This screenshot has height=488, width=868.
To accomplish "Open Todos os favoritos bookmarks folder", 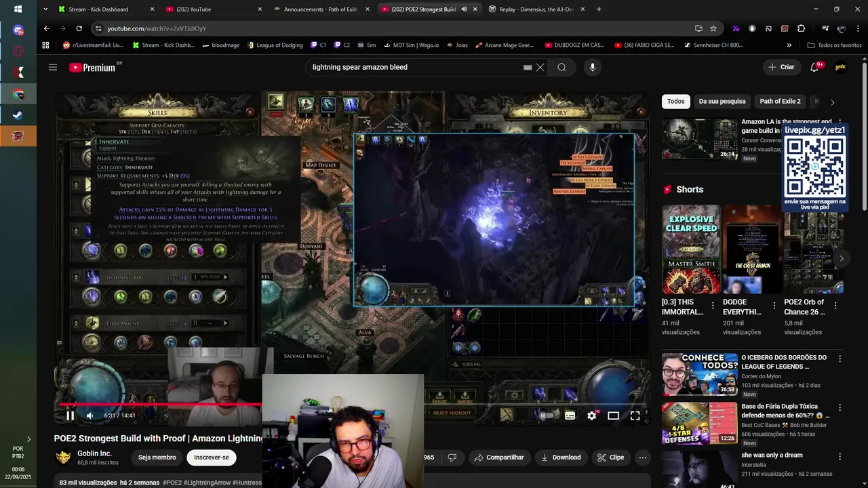I will pos(835,45).
